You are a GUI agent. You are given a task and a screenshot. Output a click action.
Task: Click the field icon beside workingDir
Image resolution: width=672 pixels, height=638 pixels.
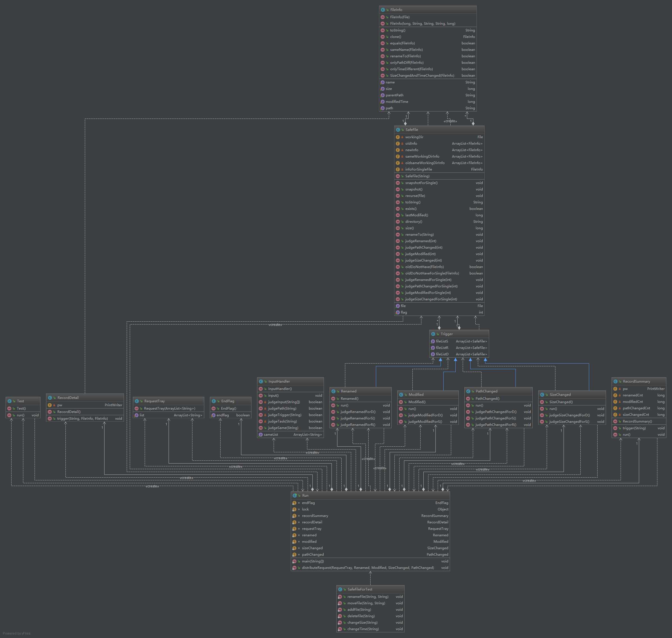click(398, 137)
